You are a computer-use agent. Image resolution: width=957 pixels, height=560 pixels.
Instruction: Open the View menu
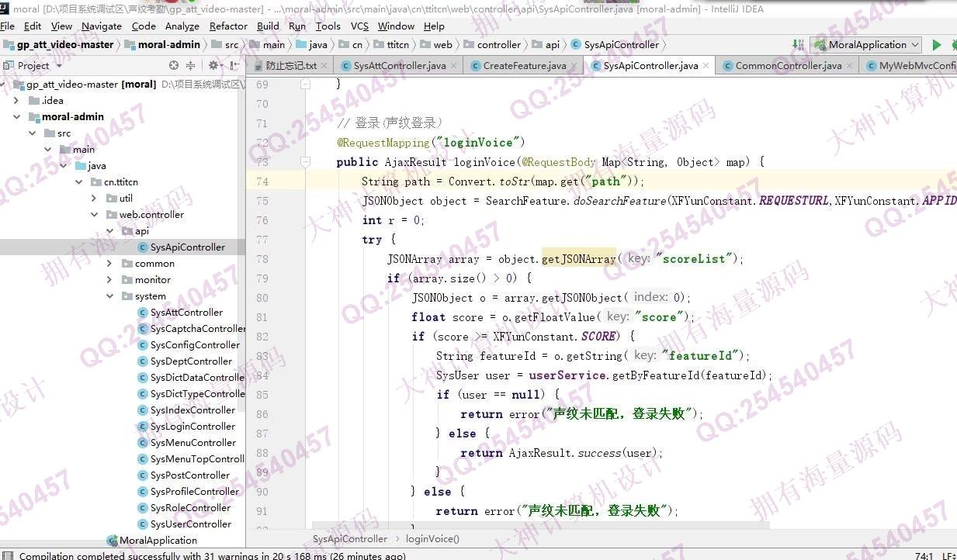point(61,26)
